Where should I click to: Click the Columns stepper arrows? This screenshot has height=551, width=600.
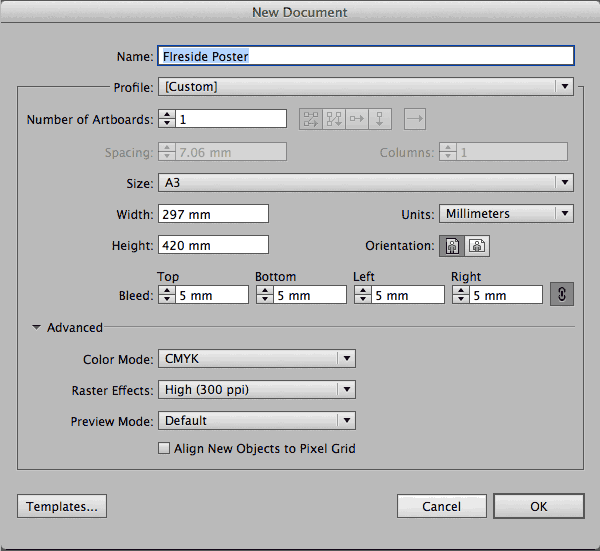click(448, 152)
